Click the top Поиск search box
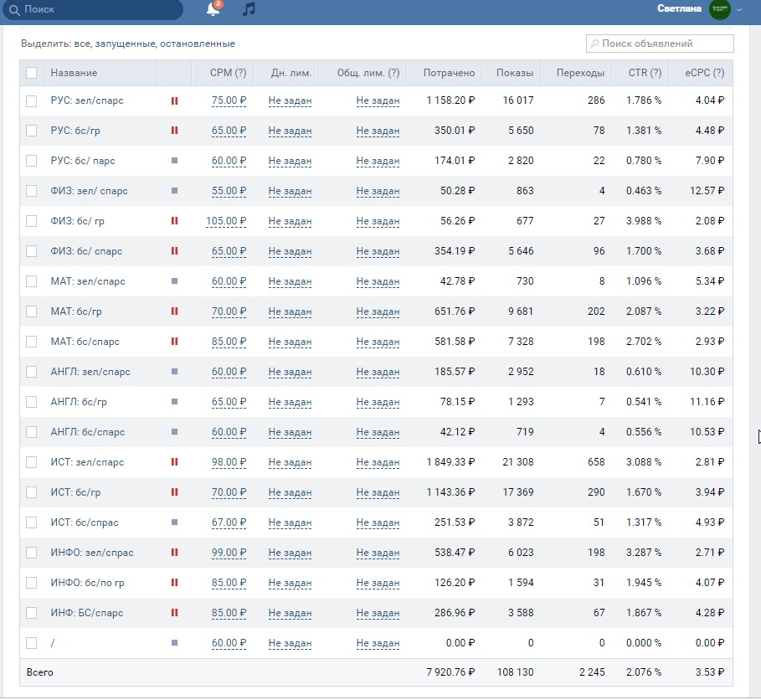Image resolution: width=761 pixels, height=700 pixels. pos(93,10)
